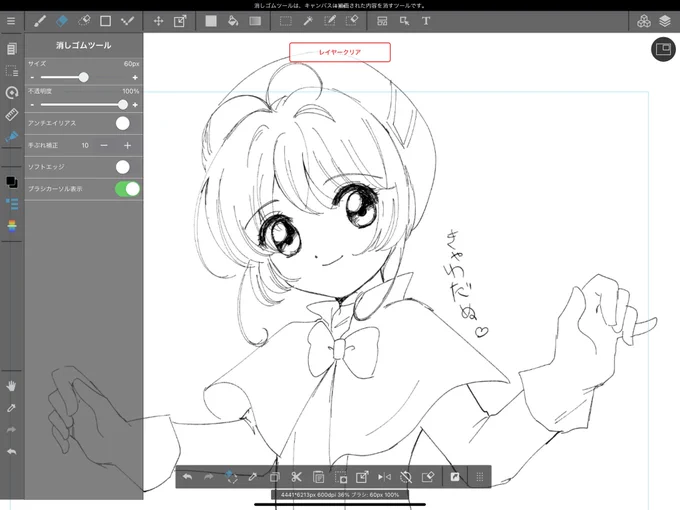The width and height of the screenshot is (680, 510).
Task: Open the hamburger main menu
Action: pyautogui.click(x=11, y=21)
